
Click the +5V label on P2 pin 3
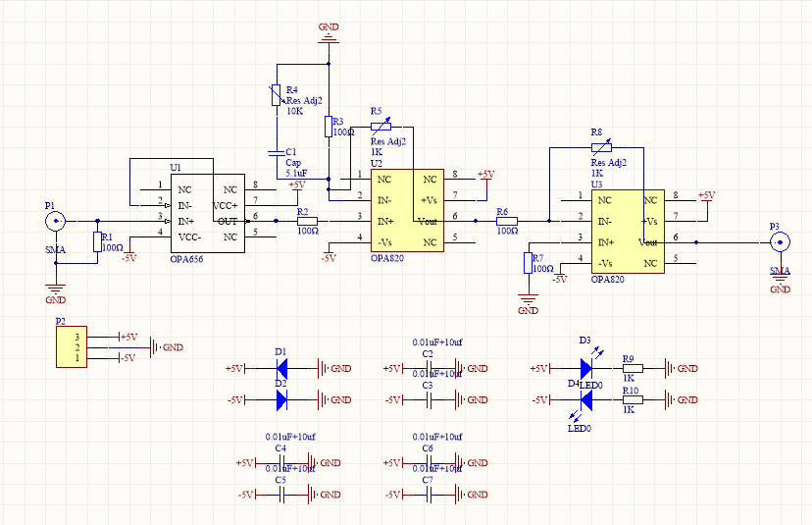coord(128,337)
